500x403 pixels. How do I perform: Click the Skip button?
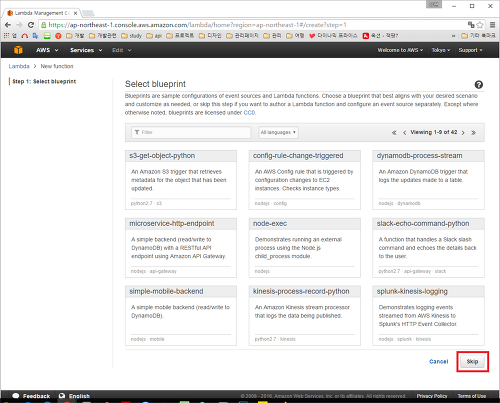tap(472, 361)
